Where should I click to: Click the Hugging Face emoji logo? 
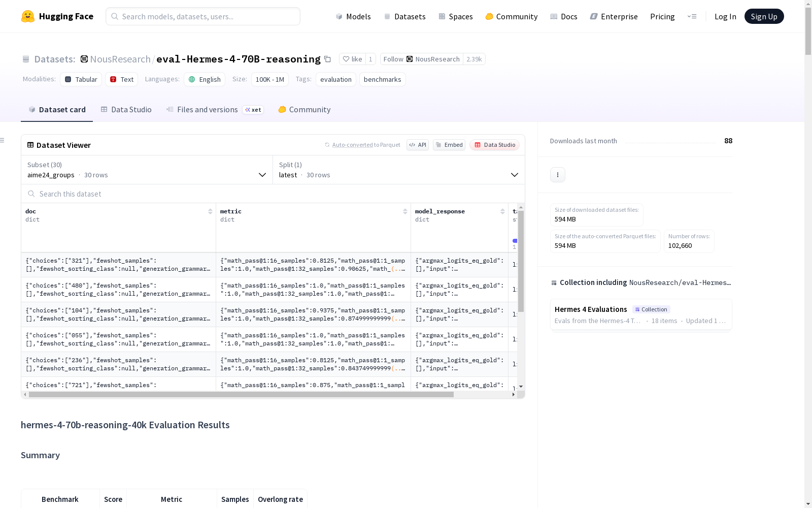28,16
